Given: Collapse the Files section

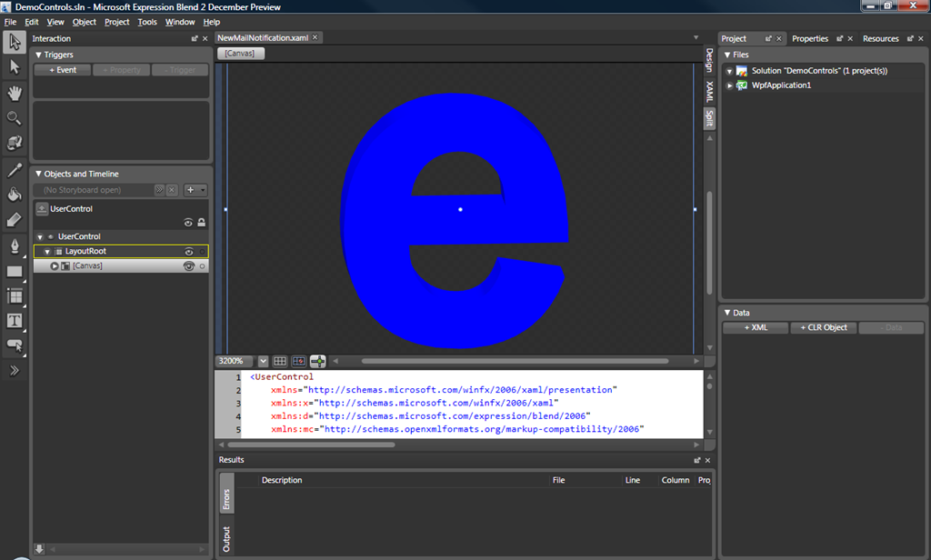Looking at the screenshot, I should click(x=727, y=55).
